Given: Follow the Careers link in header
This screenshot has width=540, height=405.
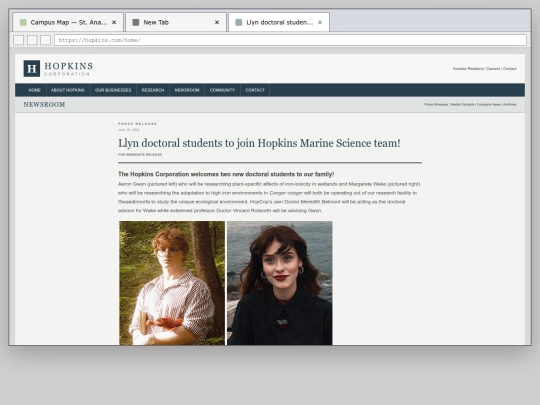Looking at the screenshot, I should click(x=493, y=69).
